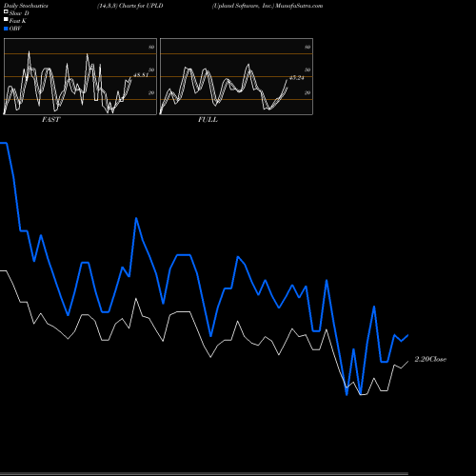This screenshot has height=476, width=476.
Task: Click the FAST stochastic chart thumbnail
Action: (80, 76)
